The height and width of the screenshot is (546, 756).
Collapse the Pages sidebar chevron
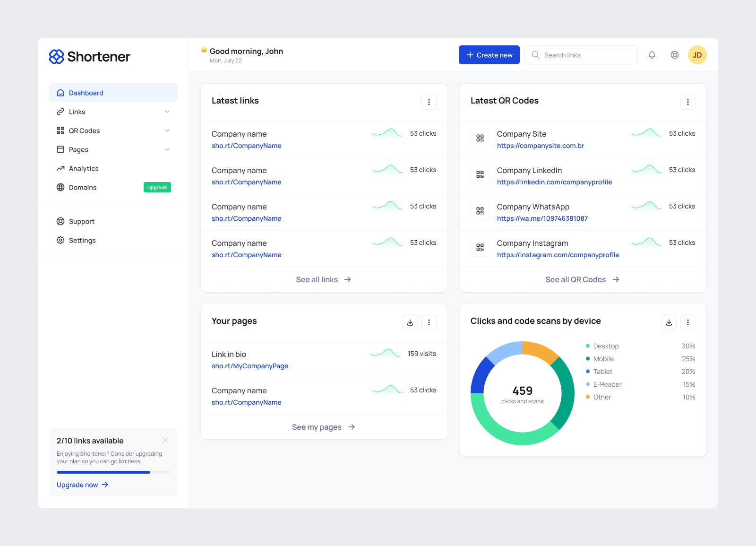click(167, 149)
